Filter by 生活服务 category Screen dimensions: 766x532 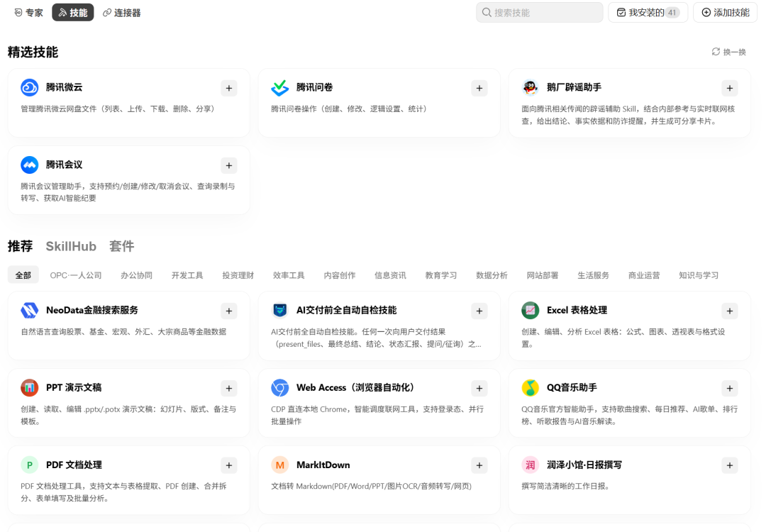[x=593, y=275]
